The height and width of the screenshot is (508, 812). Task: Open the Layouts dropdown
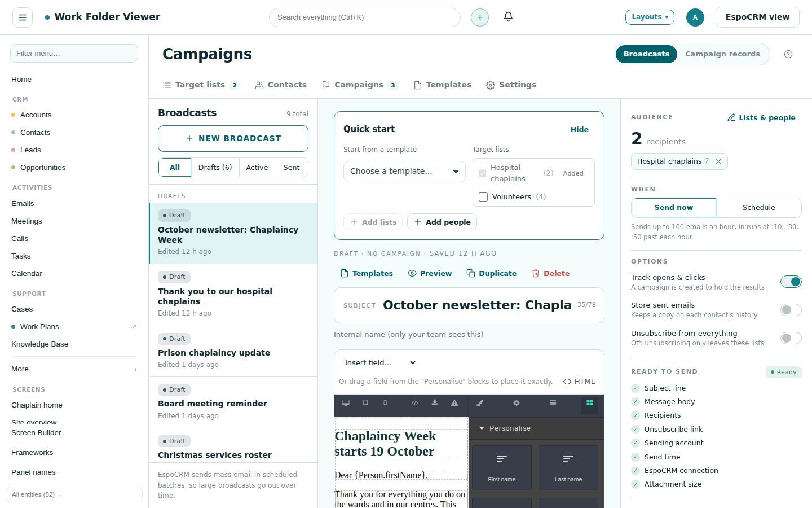(x=650, y=17)
